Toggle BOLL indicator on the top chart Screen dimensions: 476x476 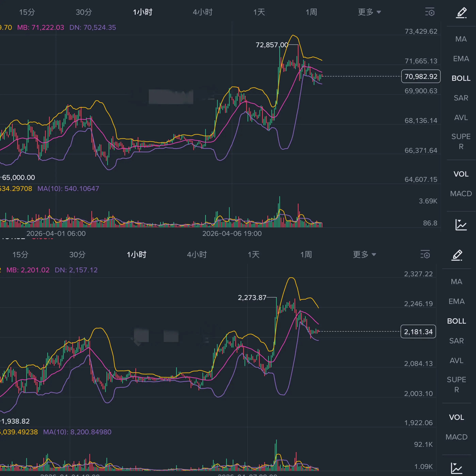(461, 78)
